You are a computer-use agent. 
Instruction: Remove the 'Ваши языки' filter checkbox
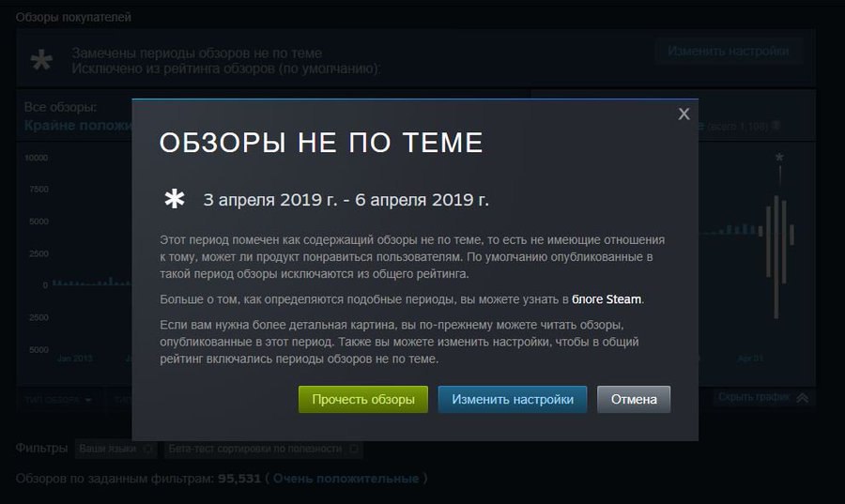coord(147,449)
